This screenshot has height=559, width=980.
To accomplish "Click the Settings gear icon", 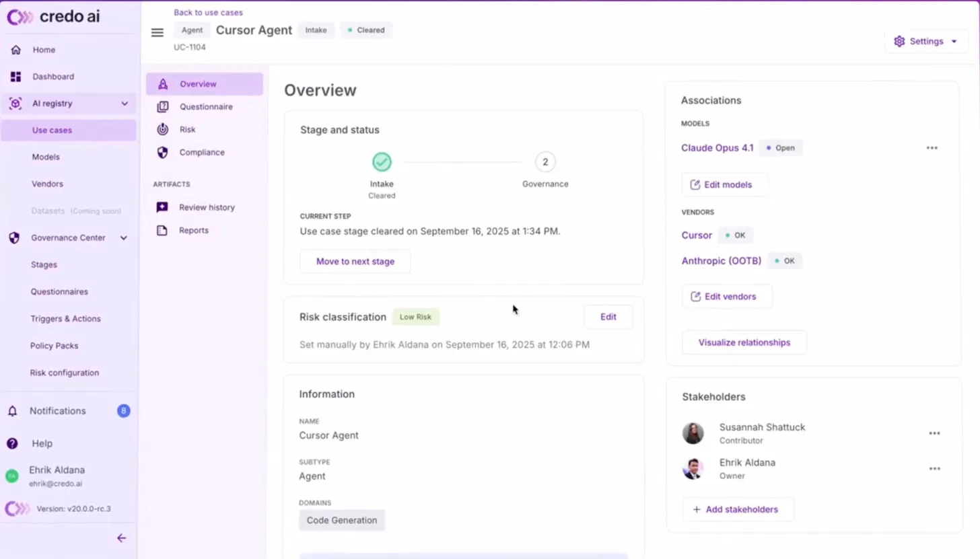I will (x=899, y=41).
